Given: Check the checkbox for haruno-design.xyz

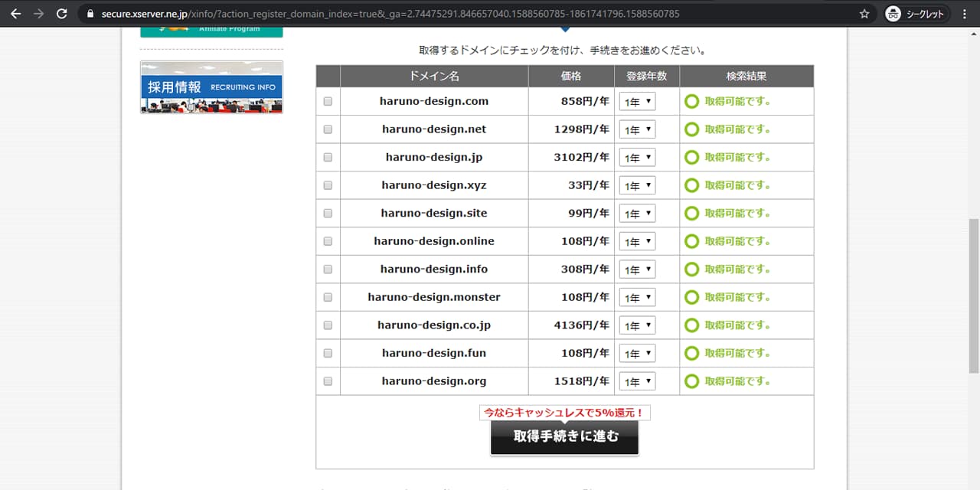Looking at the screenshot, I should tap(327, 185).
